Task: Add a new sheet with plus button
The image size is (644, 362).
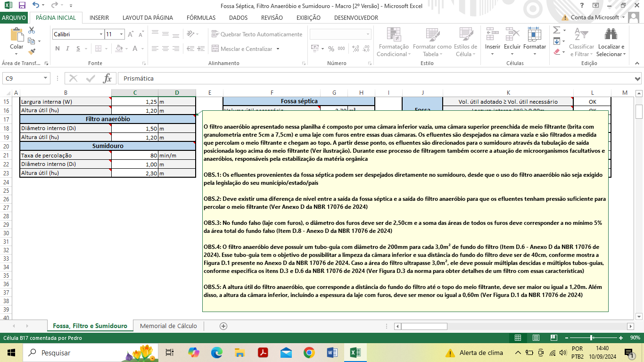Action: (x=223, y=326)
